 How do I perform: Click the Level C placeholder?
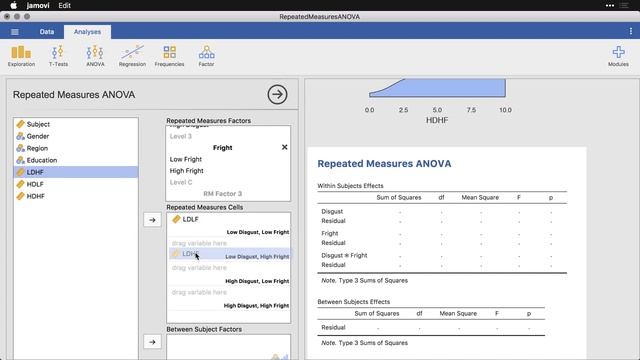(181, 182)
